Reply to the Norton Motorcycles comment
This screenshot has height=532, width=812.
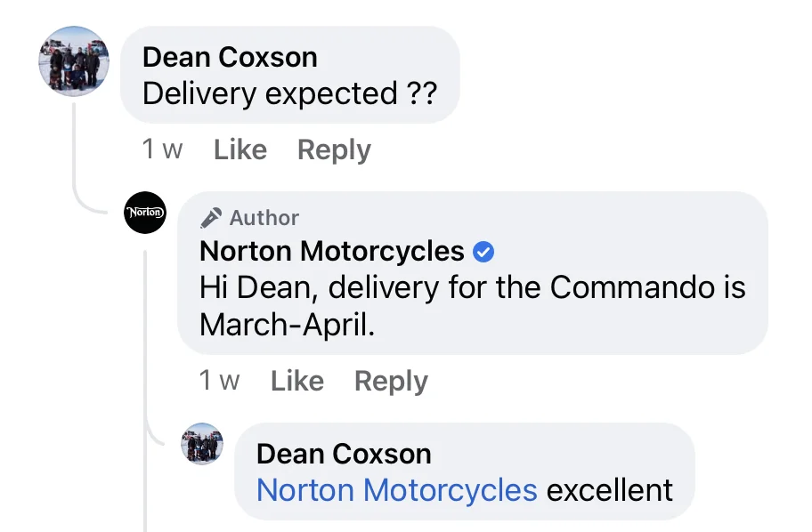pos(391,381)
